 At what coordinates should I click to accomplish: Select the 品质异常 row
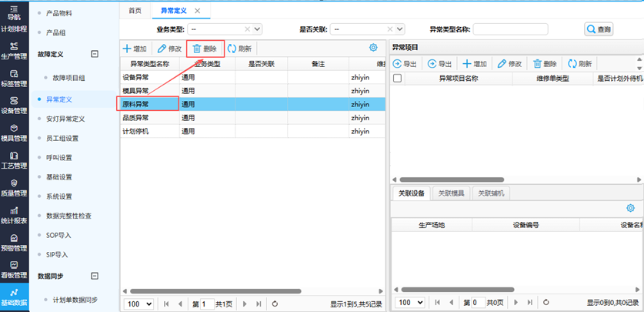[x=252, y=118]
